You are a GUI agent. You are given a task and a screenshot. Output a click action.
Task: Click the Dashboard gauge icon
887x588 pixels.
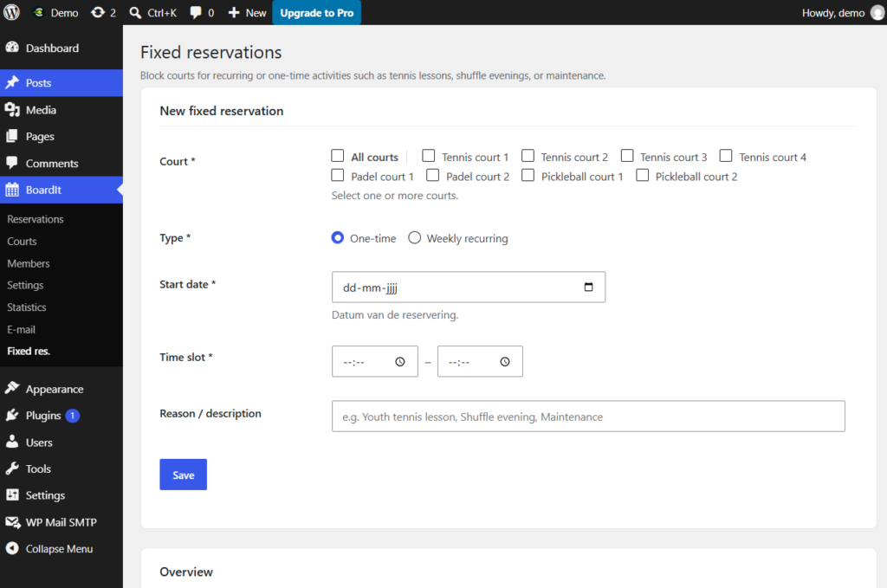click(x=12, y=48)
